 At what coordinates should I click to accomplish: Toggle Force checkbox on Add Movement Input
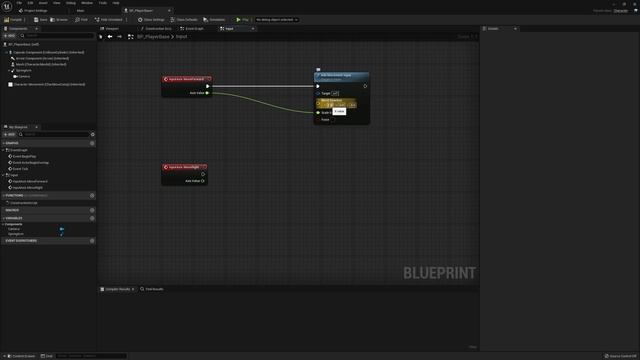pos(333,120)
